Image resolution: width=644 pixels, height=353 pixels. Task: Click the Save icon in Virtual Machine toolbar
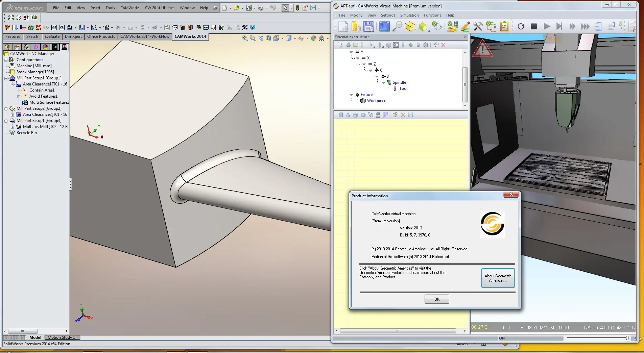pos(368,26)
